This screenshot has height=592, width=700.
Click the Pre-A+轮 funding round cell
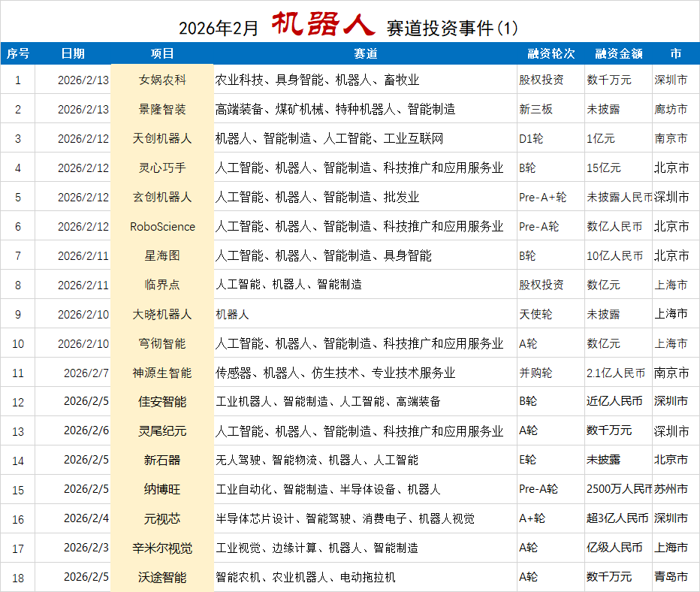tap(551, 198)
